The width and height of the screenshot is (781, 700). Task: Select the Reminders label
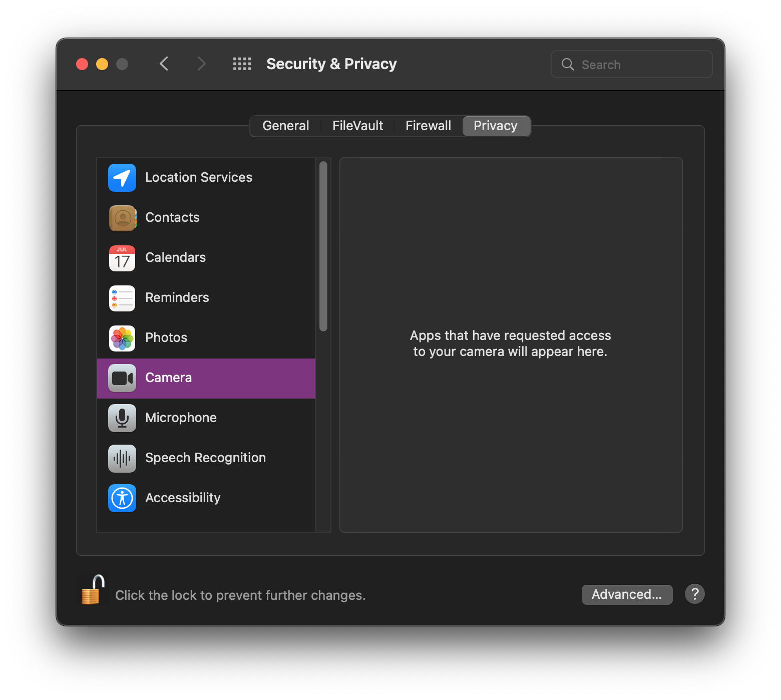[177, 297]
